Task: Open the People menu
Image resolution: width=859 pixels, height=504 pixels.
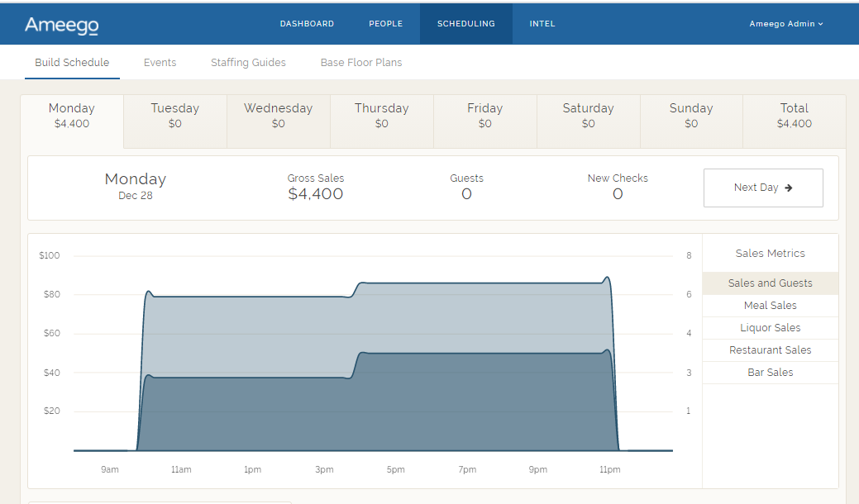Action: [385, 24]
